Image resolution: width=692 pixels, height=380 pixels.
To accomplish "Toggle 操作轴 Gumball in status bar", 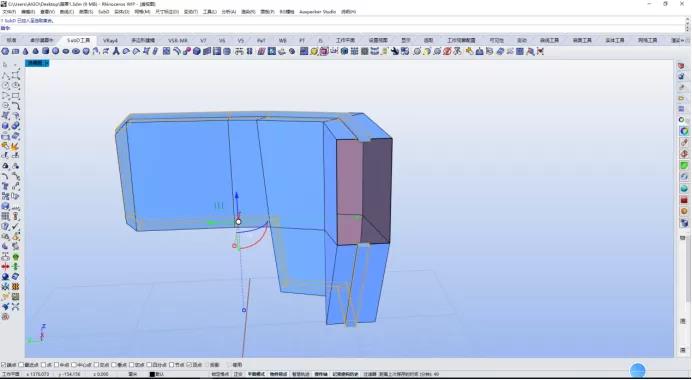I will click(x=321, y=374).
